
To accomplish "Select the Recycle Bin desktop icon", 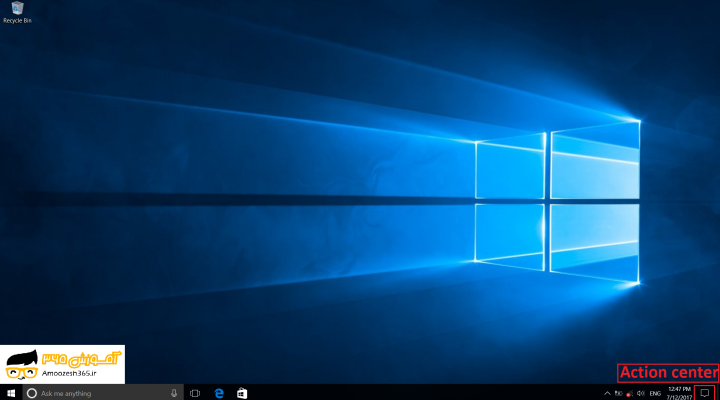I will coord(17,12).
